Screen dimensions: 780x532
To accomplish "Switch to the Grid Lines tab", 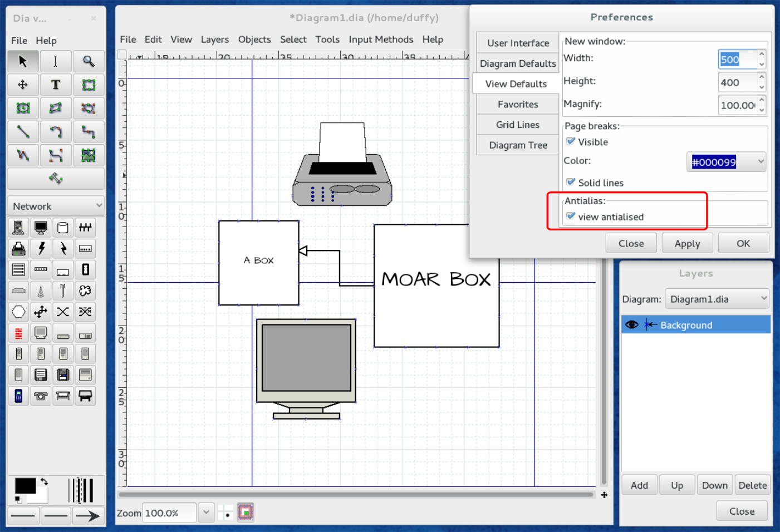I will pyautogui.click(x=518, y=125).
